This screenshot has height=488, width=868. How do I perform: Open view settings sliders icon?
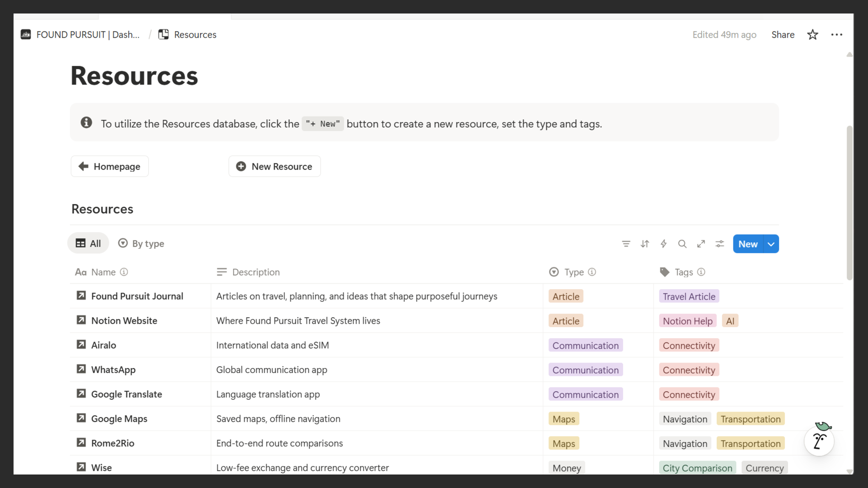pos(720,244)
